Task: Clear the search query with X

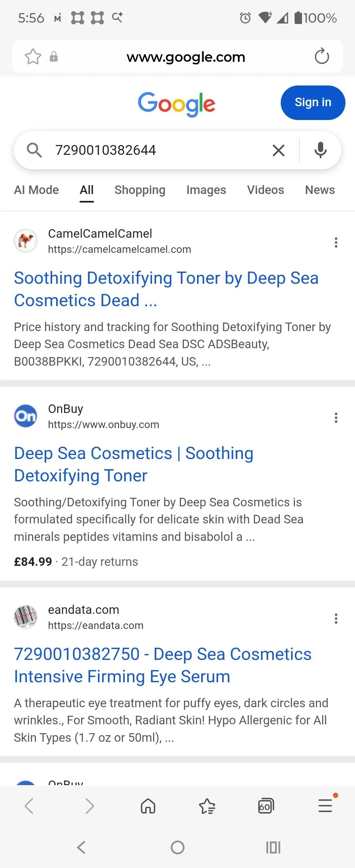Action: [278, 150]
